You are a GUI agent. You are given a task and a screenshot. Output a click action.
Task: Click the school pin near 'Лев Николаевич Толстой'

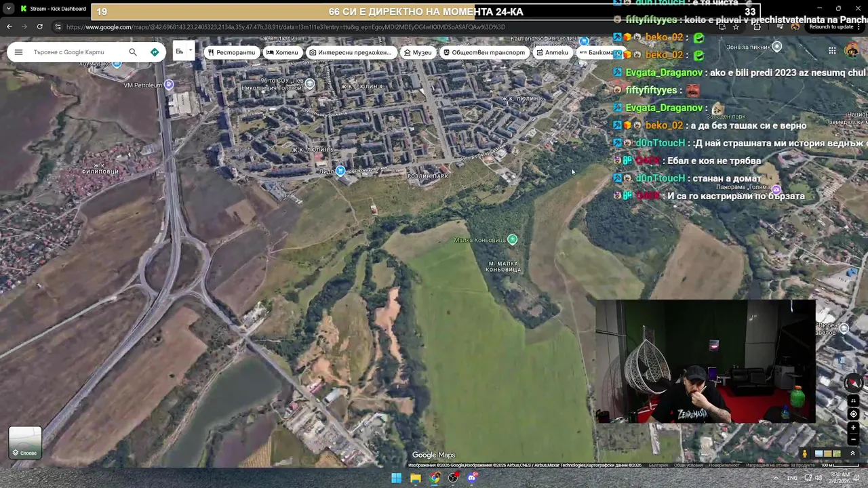tap(310, 83)
